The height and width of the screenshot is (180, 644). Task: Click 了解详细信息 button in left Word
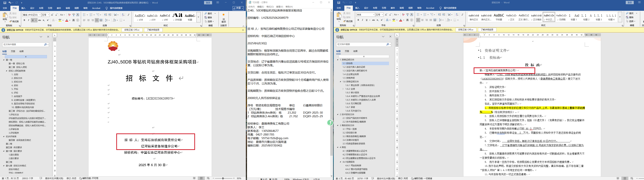click(153, 30)
